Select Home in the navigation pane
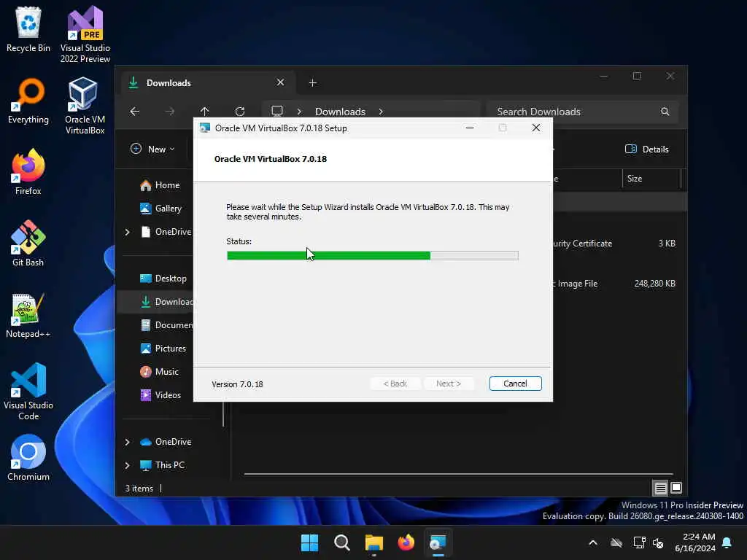 (160, 185)
